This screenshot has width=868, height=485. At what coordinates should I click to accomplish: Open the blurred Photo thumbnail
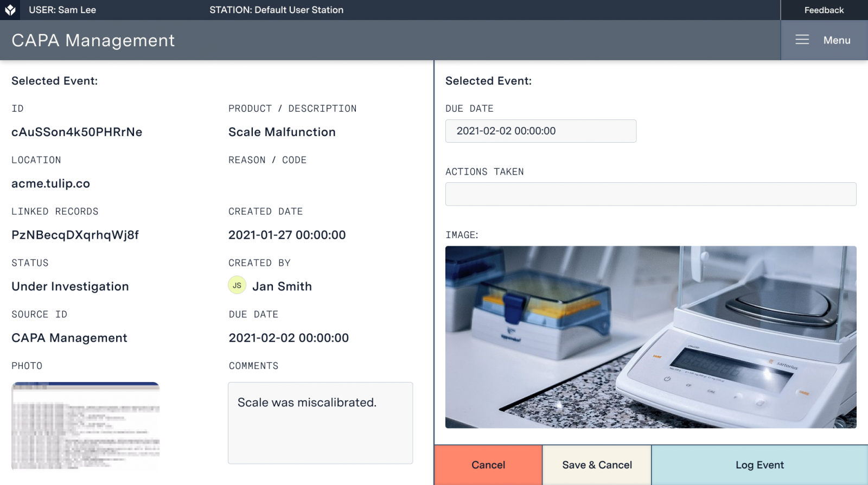click(86, 425)
